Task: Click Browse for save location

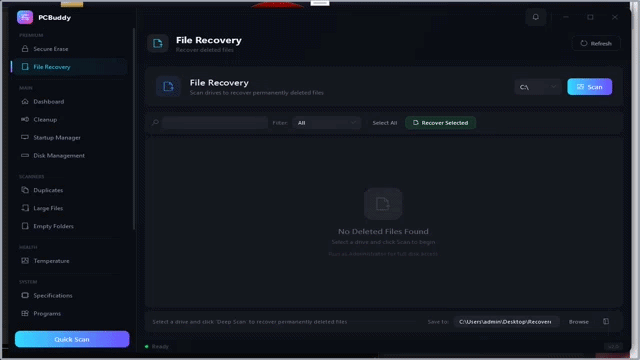Action: 578,322
